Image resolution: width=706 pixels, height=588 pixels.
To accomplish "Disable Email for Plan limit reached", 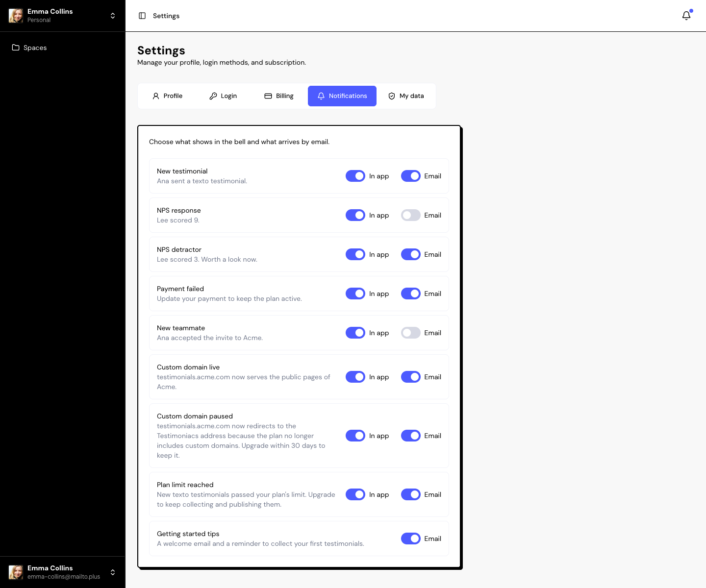I will (x=411, y=494).
